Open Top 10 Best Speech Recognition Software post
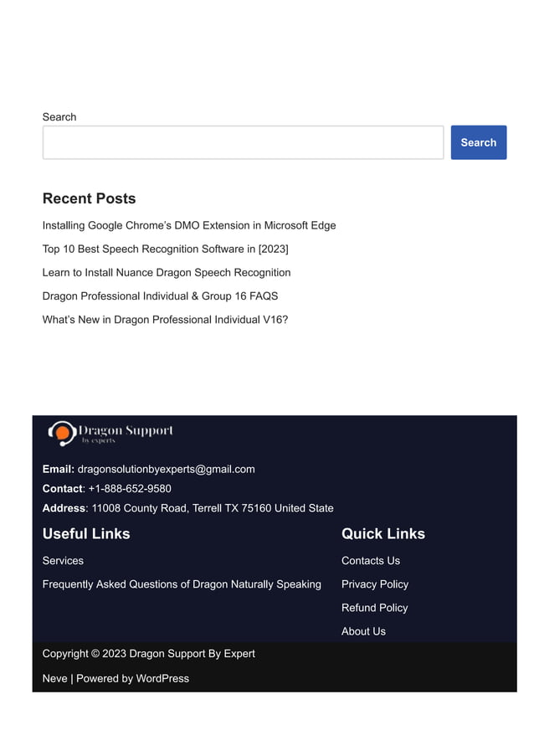The width and height of the screenshot is (534, 756). pyautogui.click(x=166, y=249)
